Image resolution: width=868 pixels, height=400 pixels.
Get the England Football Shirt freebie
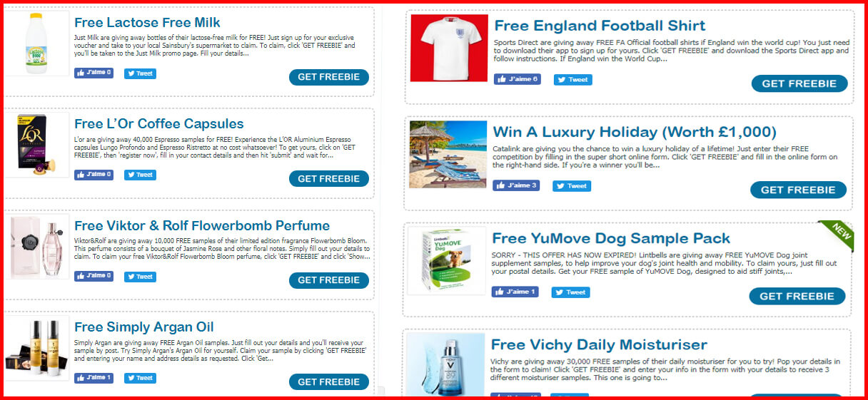tap(799, 83)
